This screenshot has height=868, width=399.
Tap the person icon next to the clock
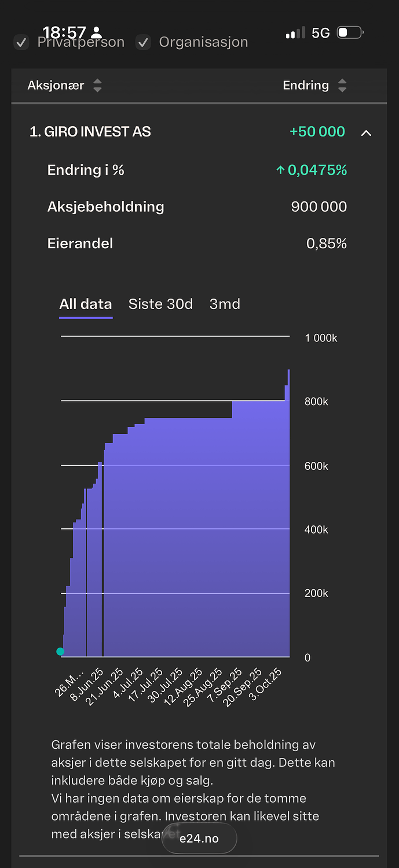click(x=96, y=32)
